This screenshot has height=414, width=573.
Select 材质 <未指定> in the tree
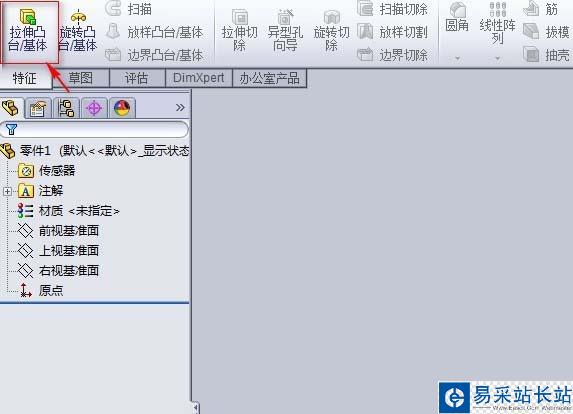pyautogui.click(x=69, y=211)
